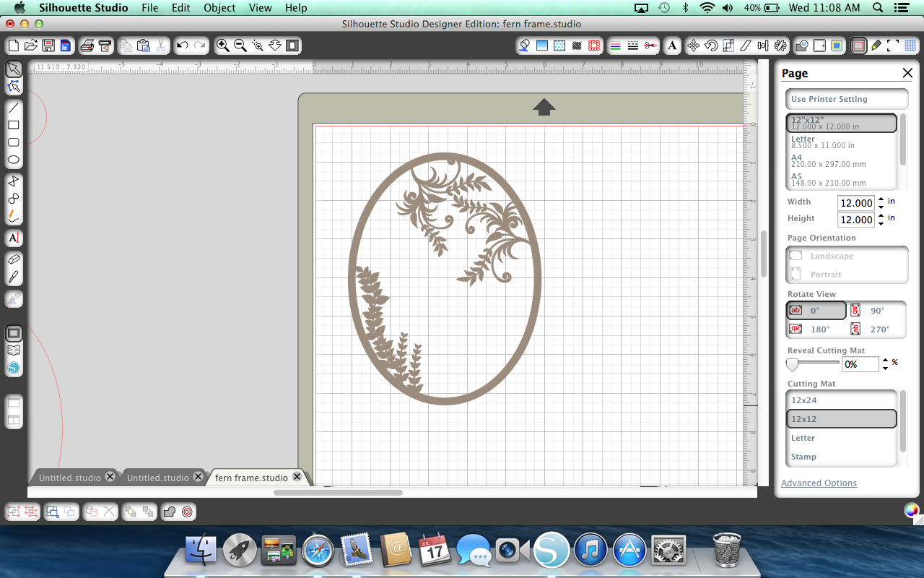Decrease page Height with the down arrow
The height and width of the screenshot is (578, 924).
click(x=881, y=224)
